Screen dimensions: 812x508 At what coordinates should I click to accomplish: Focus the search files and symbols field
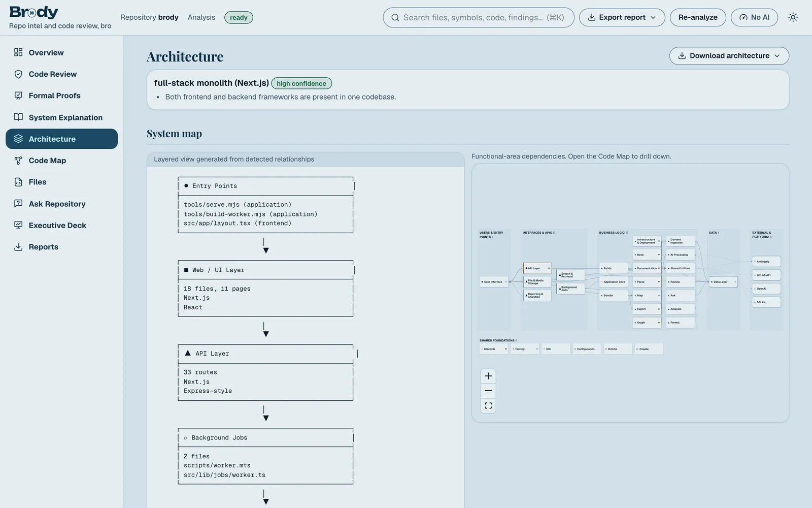479,17
